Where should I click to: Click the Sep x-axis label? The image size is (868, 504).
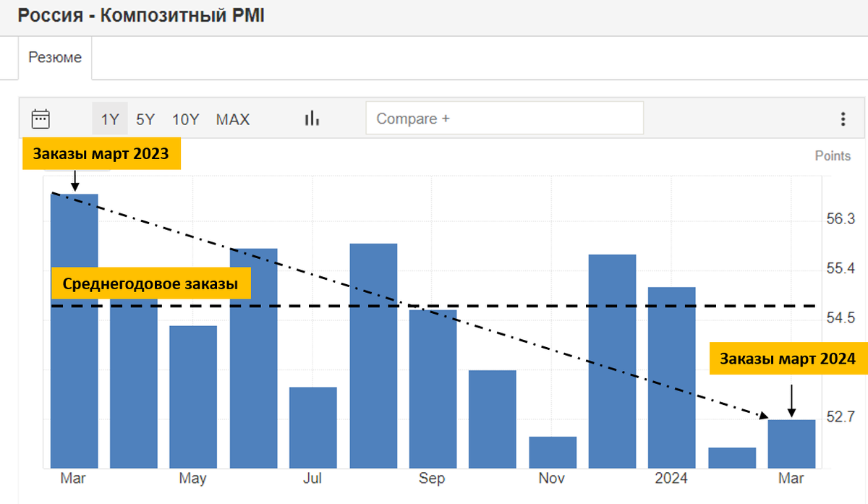(433, 479)
